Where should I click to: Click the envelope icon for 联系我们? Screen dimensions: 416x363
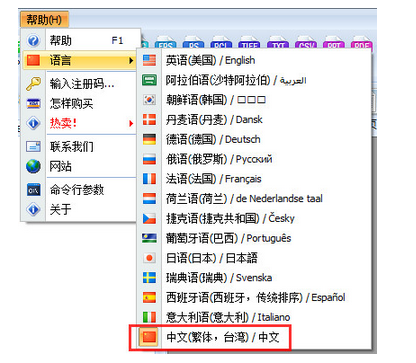33,146
